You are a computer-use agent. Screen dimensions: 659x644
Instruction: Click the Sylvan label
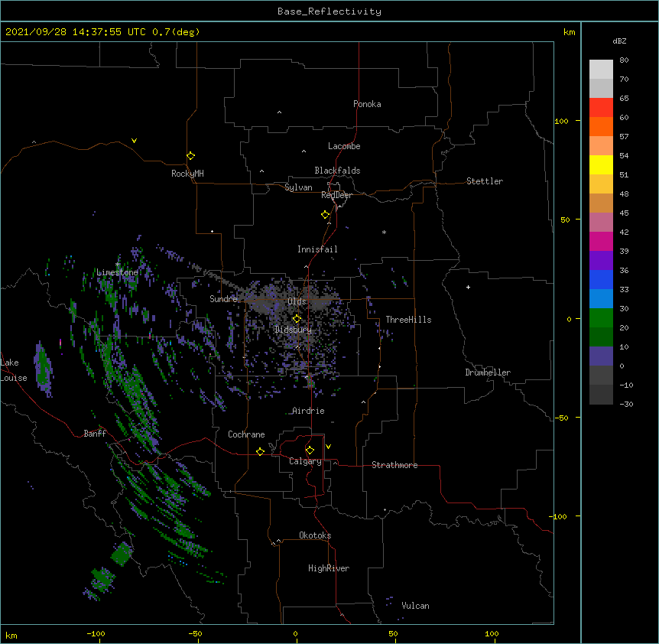298,187
